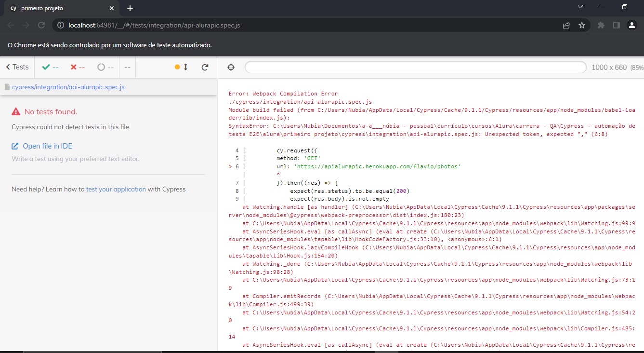Click the test duration '--' indicator
This screenshot has width=644, height=353.
coord(127,68)
